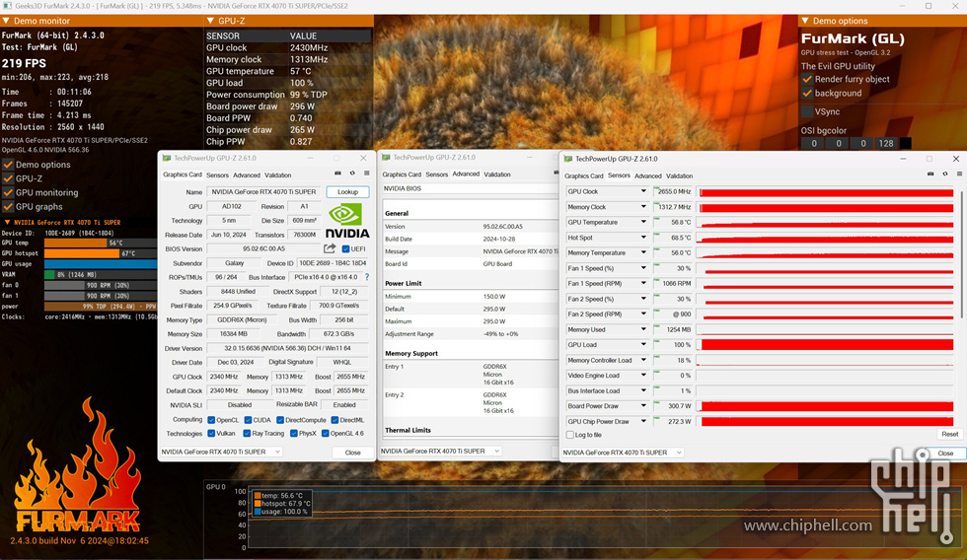The height and width of the screenshot is (560, 967).
Task: Collapse the GPU-Z overlay panel
Action: [210, 21]
